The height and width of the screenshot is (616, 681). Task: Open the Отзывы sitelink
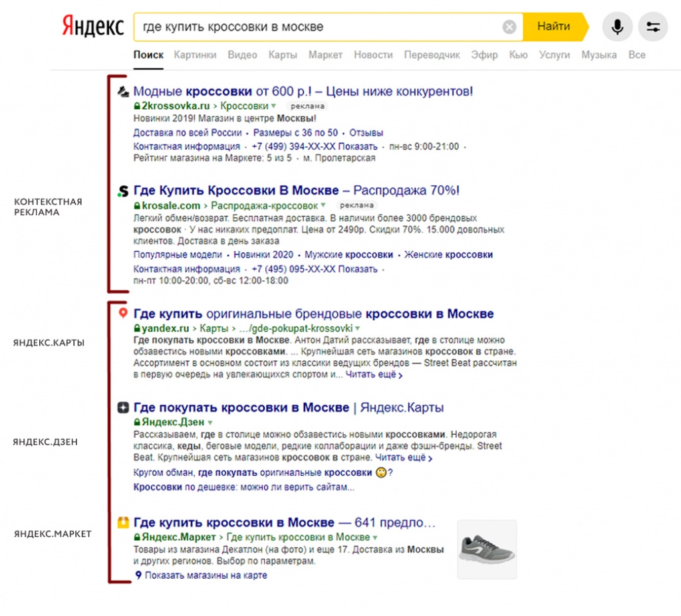pyautogui.click(x=366, y=133)
